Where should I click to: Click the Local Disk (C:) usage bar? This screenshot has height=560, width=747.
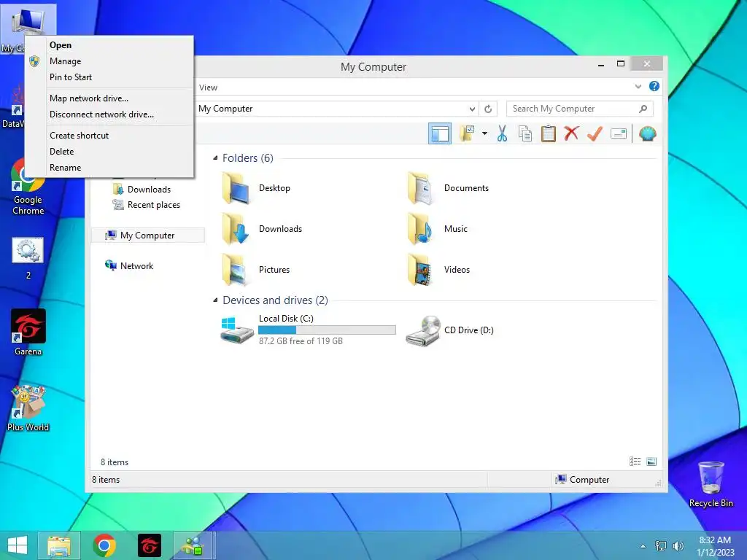(x=327, y=330)
